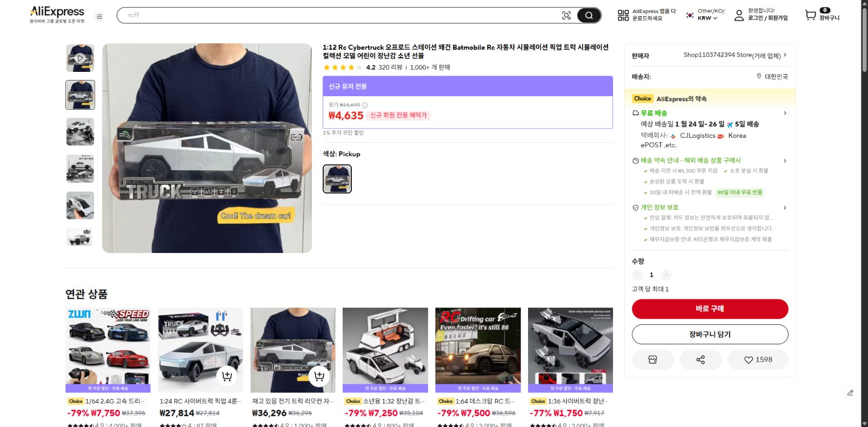Select the fourth product gallery thumbnail
The image size is (868, 427).
(x=80, y=169)
